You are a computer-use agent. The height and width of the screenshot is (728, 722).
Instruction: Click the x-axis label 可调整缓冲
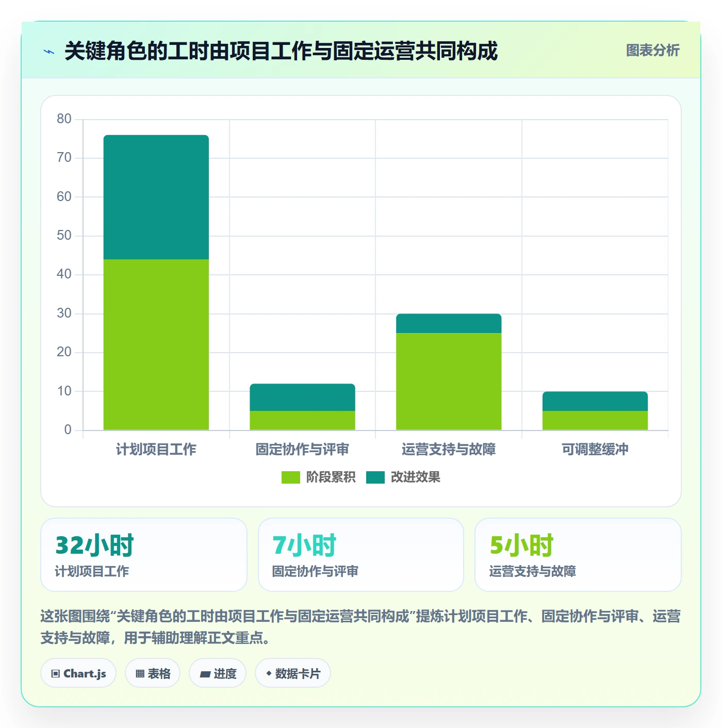point(595,450)
